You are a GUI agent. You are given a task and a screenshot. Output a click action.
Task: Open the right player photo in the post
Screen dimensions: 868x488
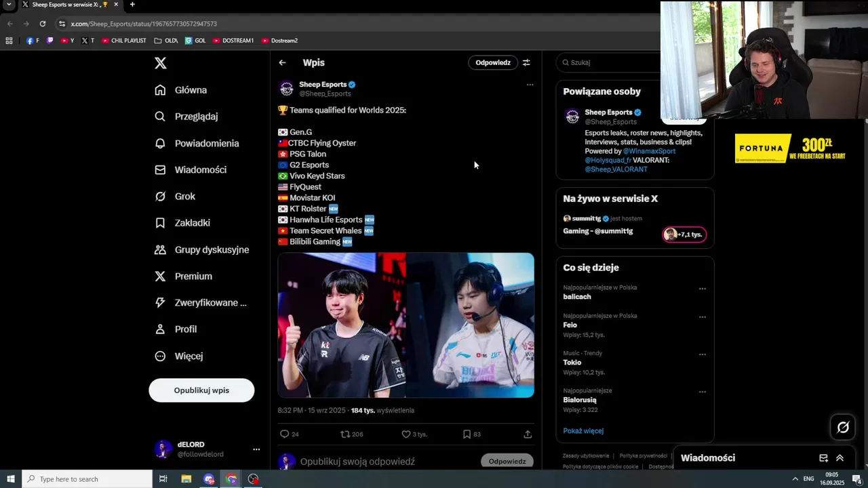coord(470,325)
